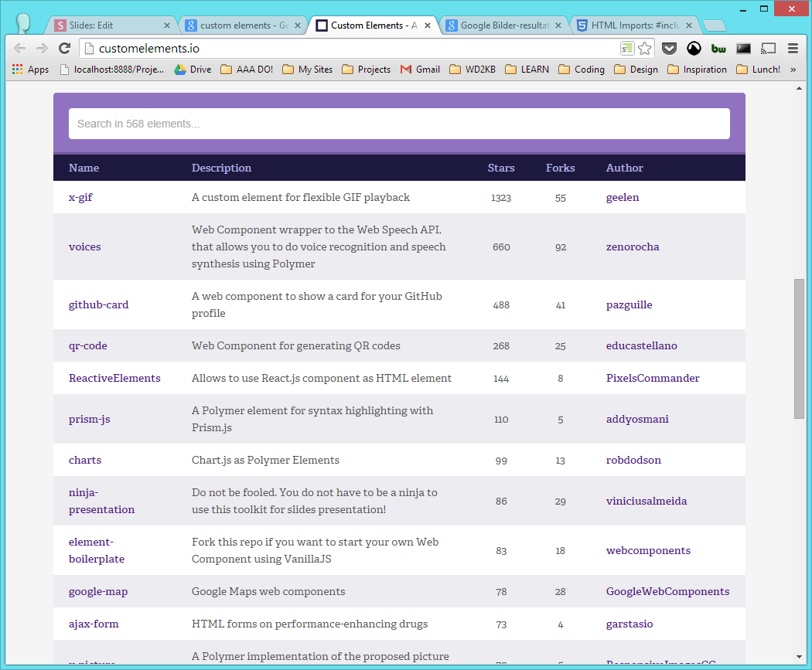Click the cast screen extension icon
Image resolution: width=812 pixels, height=670 pixels.
coord(768,49)
